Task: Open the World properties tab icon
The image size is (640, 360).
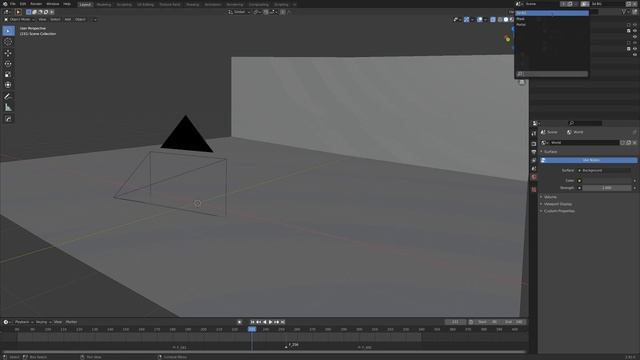Action: [x=533, y=177]
